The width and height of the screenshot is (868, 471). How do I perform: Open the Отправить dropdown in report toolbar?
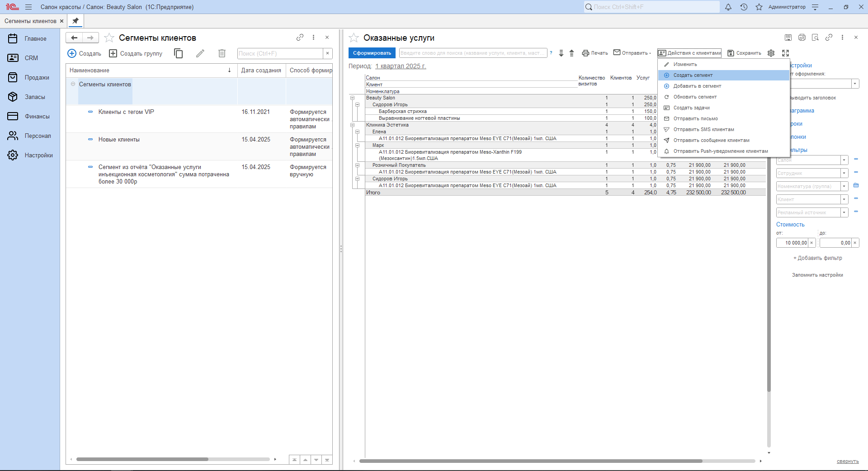coord(632,53)
